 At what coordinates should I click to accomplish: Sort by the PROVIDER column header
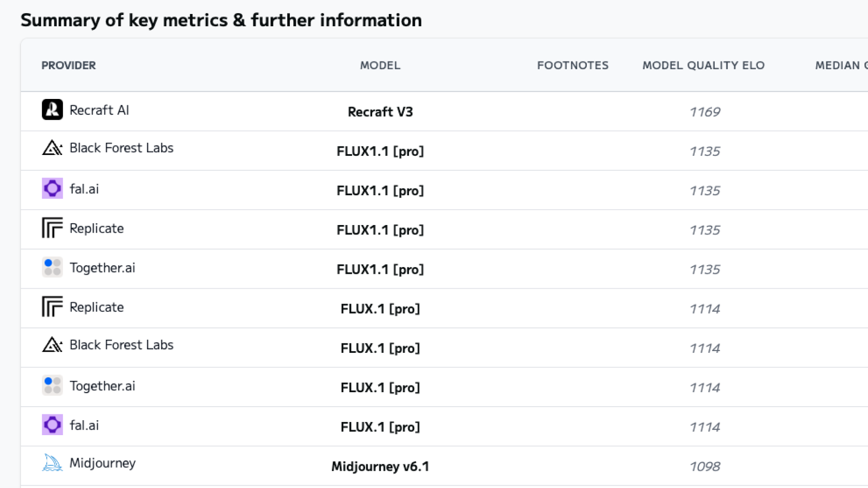(69, 66)
